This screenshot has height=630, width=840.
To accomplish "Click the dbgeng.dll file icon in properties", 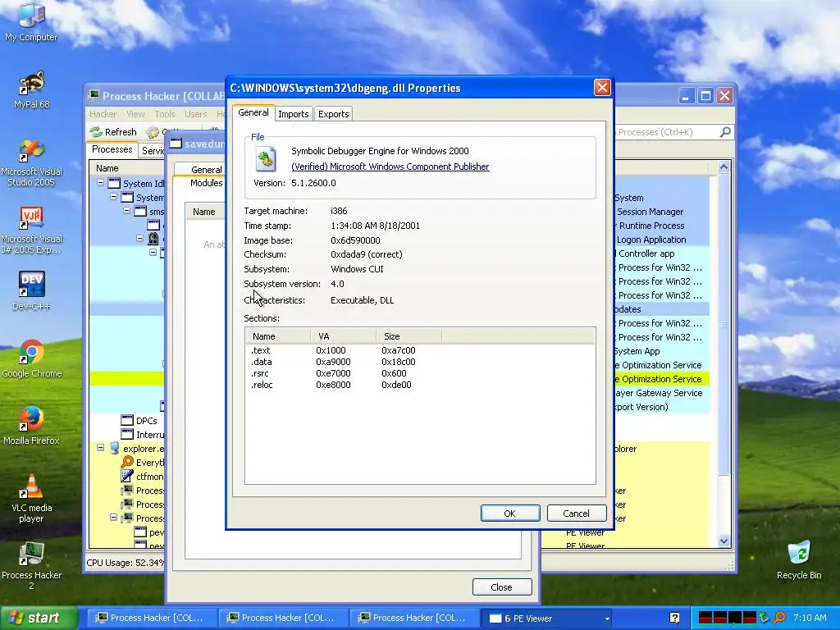I will (265, 159).
